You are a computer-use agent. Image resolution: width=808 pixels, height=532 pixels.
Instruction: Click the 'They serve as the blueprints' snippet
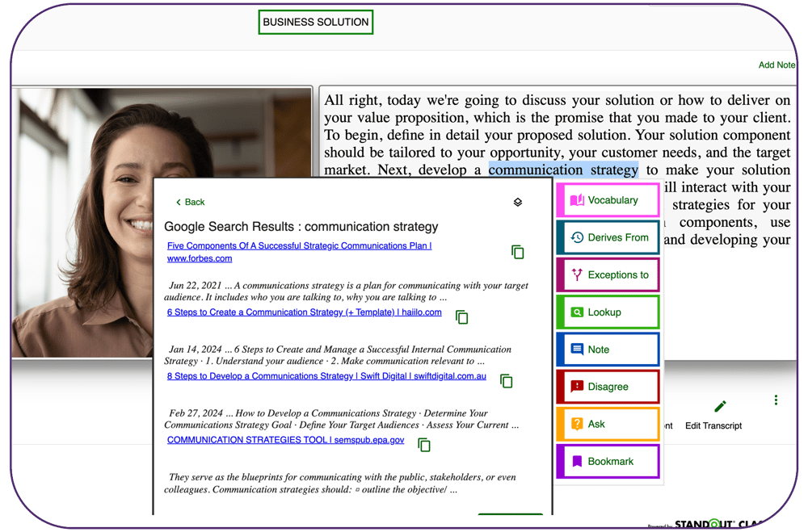click(340, 483)
